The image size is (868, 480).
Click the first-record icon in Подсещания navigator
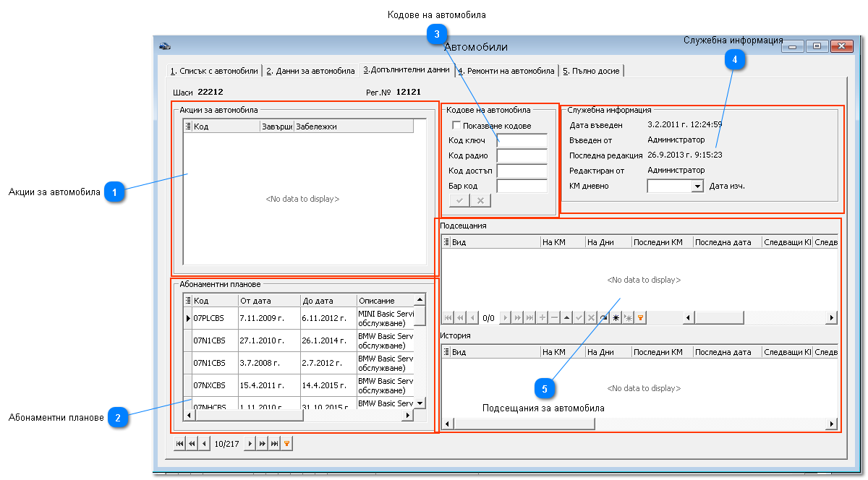point(448,317)
